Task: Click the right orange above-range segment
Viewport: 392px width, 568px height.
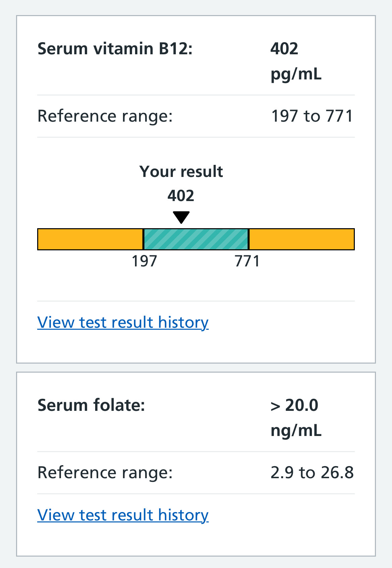Action: (x=302, y=239)
